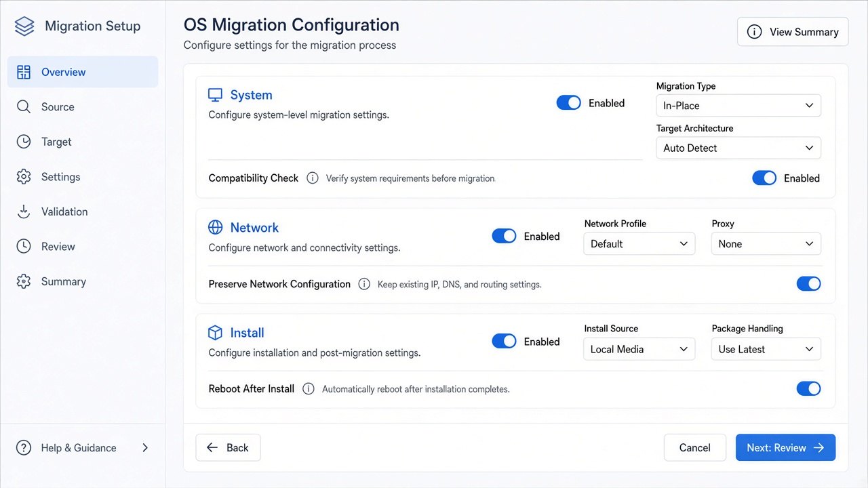
Task: Toggle off Reboot After Install switch
Action: click(808, 389)
